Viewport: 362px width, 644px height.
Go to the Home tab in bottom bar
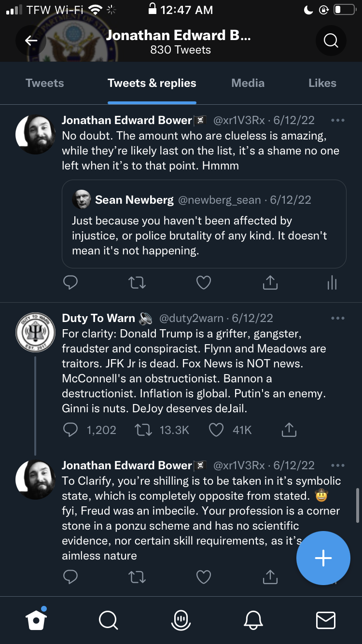pyautogui.click(x=37, y=620)
